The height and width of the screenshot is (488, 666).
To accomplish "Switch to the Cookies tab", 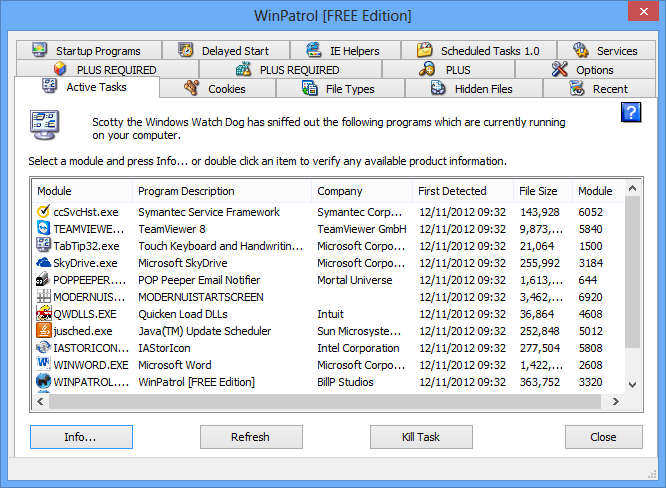I will [x=218, y=88].
